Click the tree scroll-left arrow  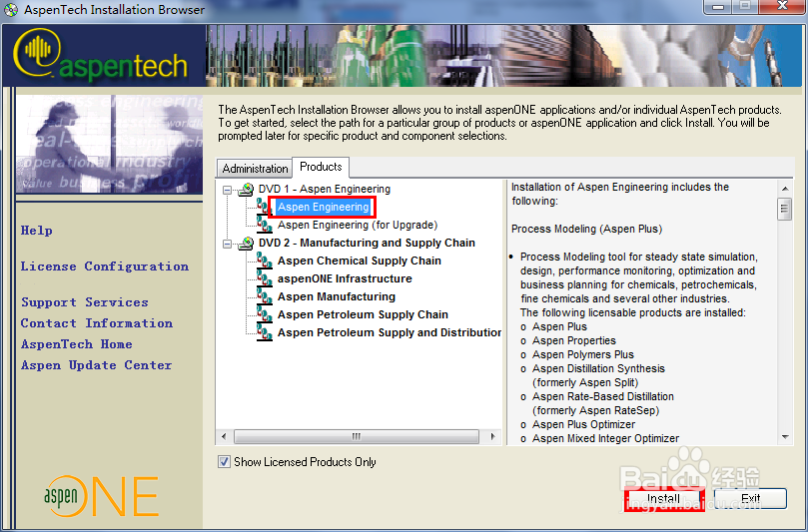(224, 437)
